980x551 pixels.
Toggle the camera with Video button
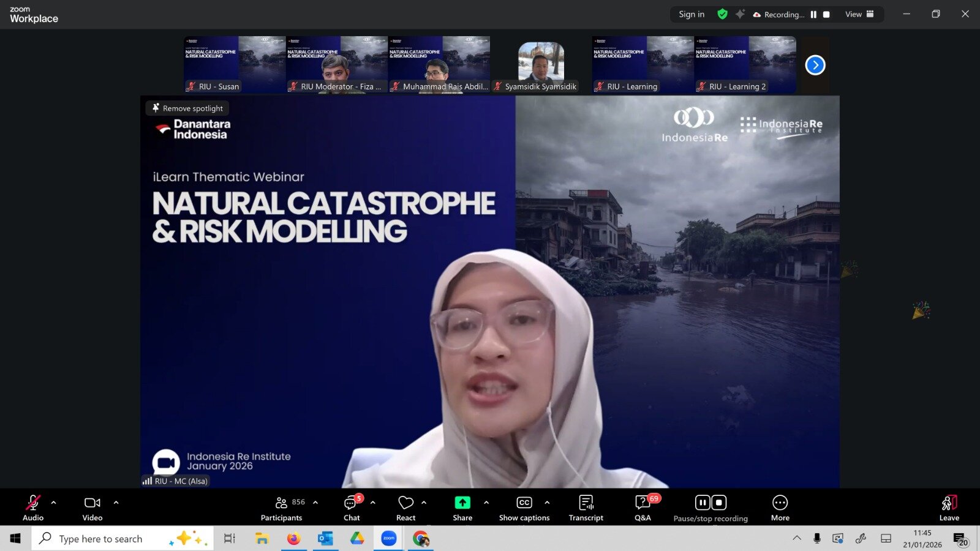92,508
